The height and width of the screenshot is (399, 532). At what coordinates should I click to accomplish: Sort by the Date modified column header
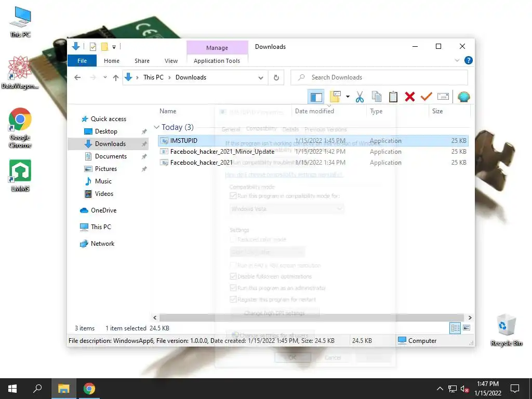[x=314, y=111]
